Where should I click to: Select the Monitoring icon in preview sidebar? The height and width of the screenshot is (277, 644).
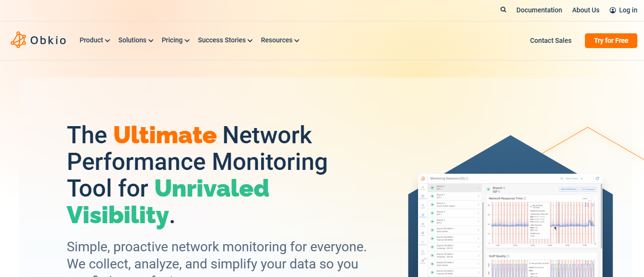(x=423, y=215)
